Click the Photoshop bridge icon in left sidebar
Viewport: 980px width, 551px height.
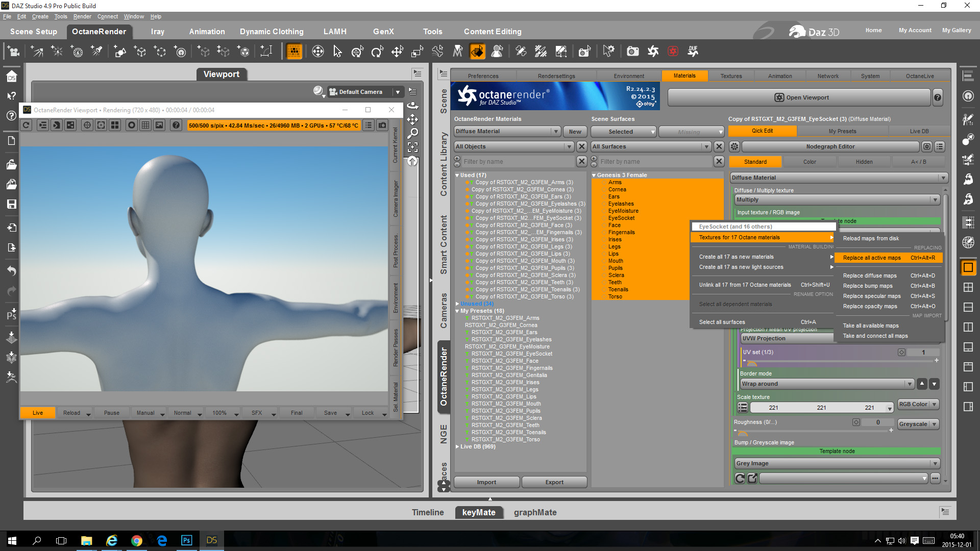11,314
